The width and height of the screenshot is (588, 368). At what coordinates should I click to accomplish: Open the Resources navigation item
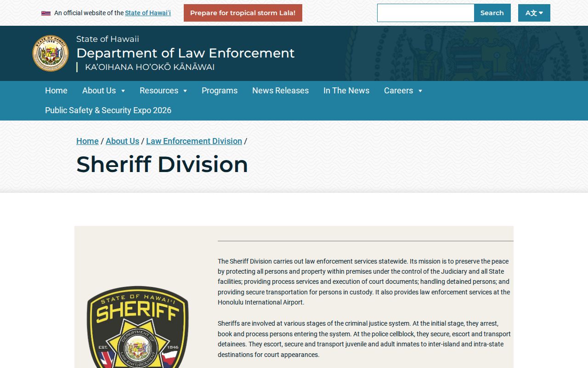pyautogui.click(x=159, y=91)
